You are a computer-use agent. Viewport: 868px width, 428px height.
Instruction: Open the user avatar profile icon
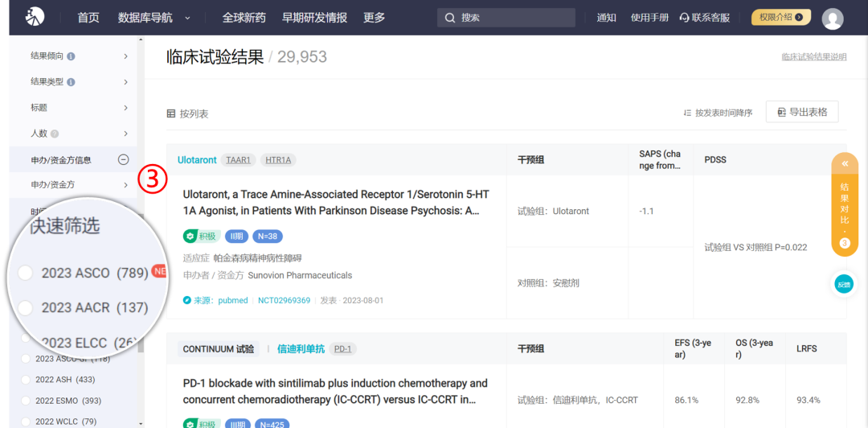click(833, 19)
